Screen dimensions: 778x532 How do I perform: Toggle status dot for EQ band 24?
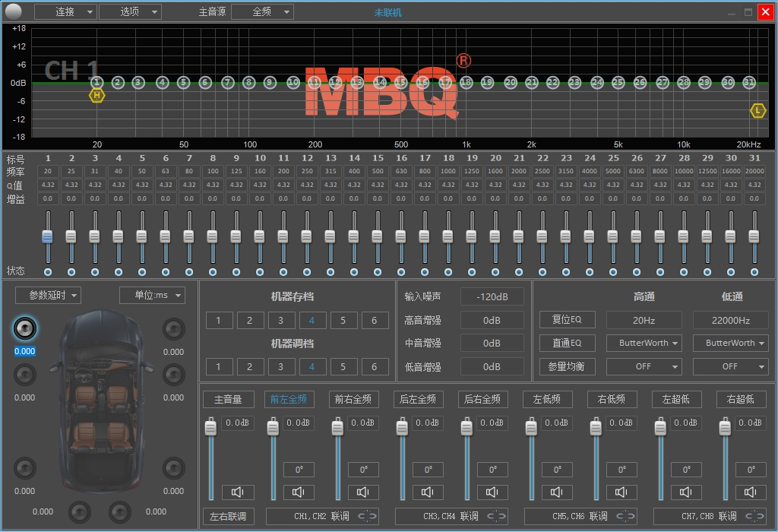tap(590, 272)
